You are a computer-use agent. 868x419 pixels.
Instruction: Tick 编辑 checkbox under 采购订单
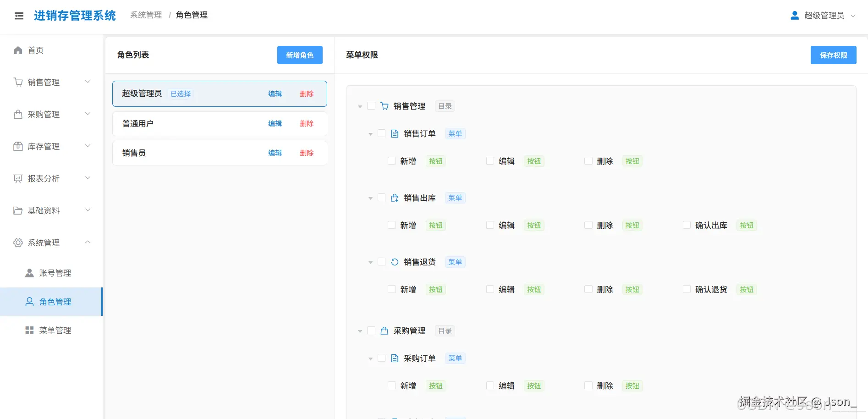pos(490,386)
